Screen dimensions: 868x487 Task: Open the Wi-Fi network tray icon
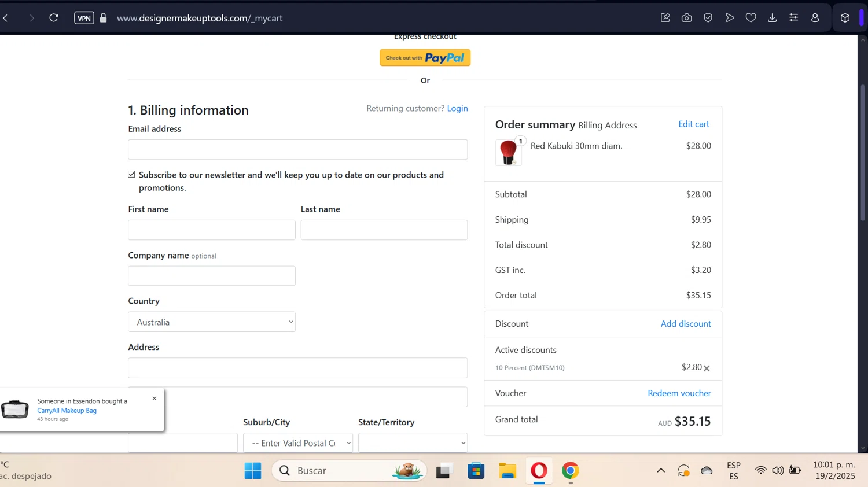click(761, 471)
